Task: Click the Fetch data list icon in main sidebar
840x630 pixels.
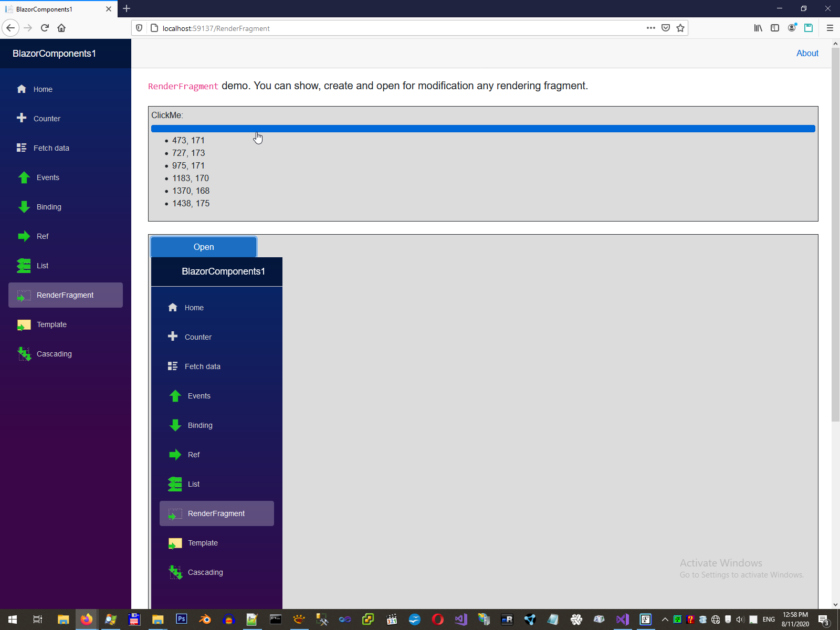Action: pos(22,148)
